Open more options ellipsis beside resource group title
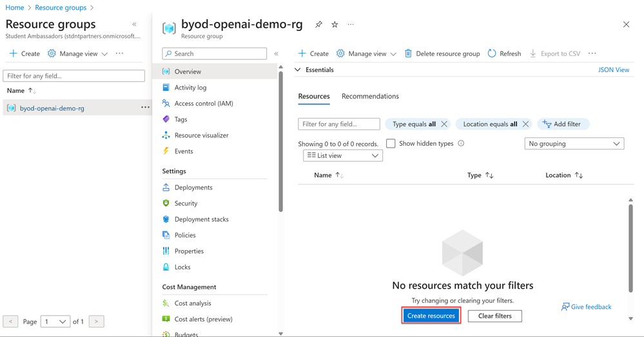Screen dimensions: 644x337 pos(350,24)
